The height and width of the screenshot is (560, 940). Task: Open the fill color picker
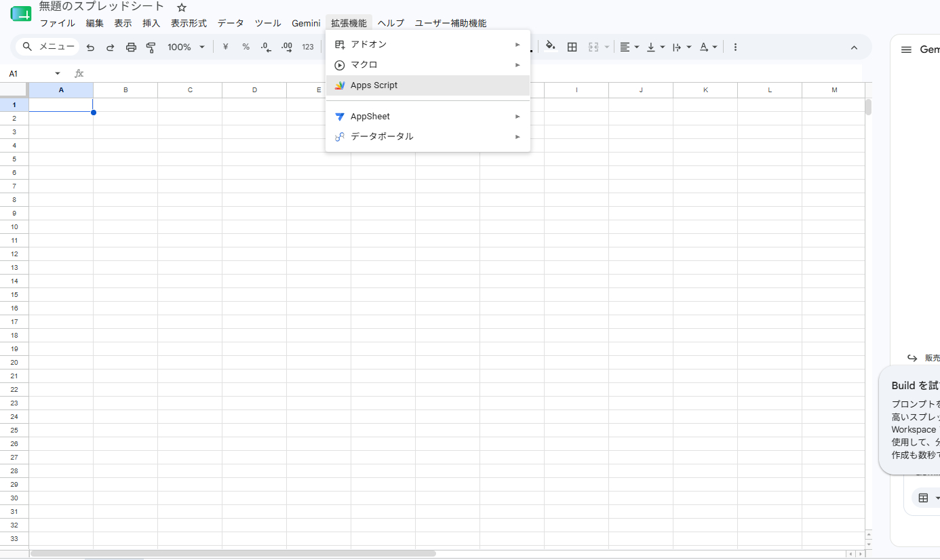[551, 47]
